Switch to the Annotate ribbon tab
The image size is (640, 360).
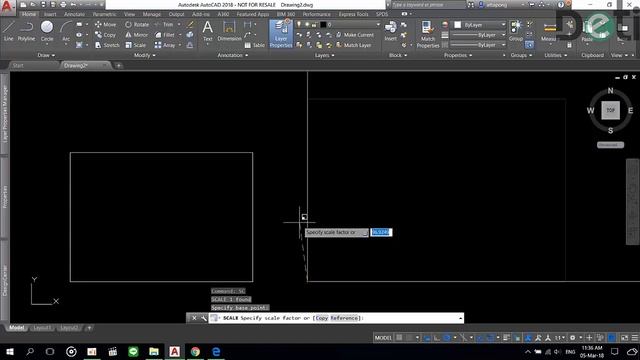pos(74,14)
